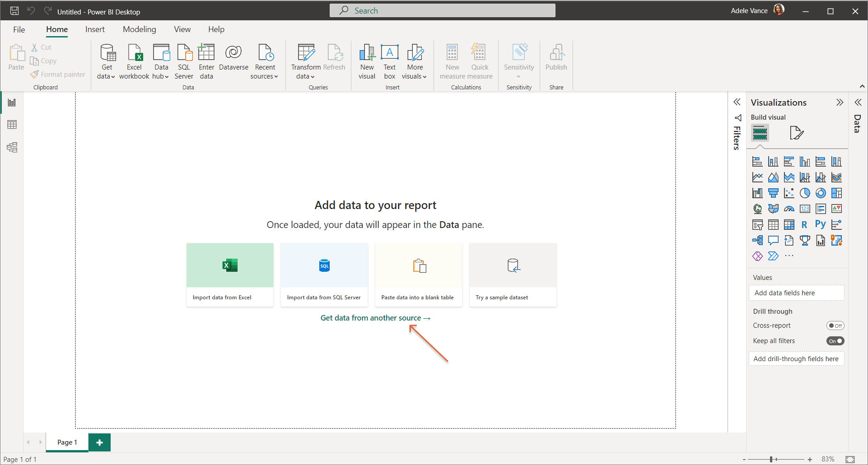The height and width of the screenshot is (465, 868).
Task: Switch to Data view in left sidebar
Action: tap(12, 125)
